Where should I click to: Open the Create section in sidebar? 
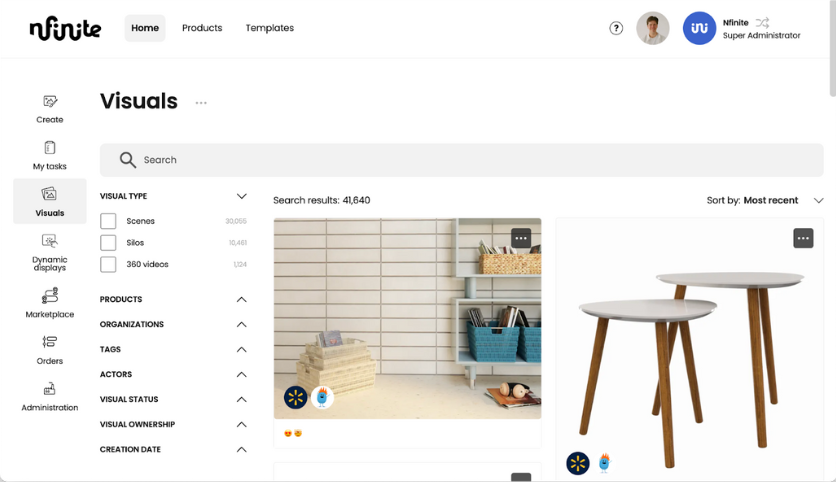(x=50, y=109)
